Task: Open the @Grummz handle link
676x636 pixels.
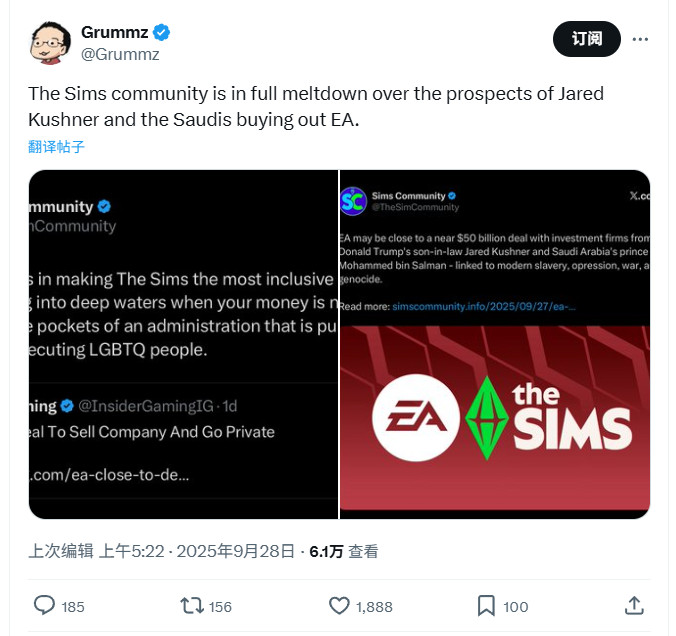Action: pos(119,54)
